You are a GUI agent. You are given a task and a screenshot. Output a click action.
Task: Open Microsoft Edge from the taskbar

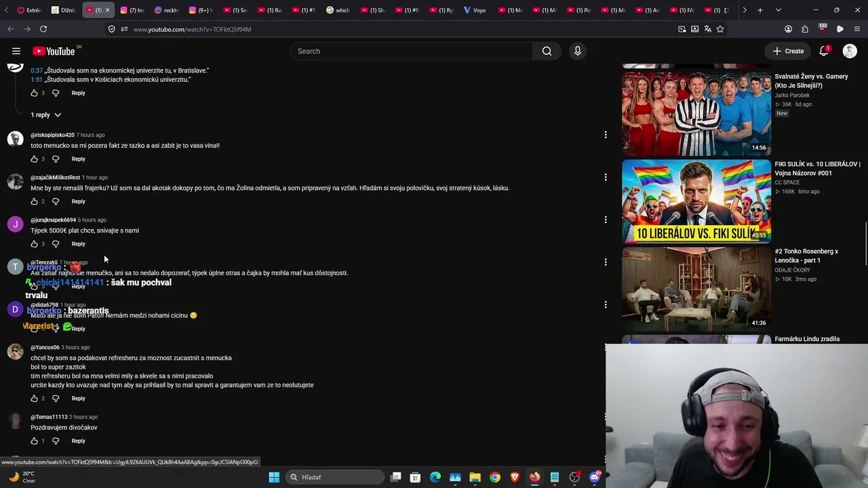(435, 477)
